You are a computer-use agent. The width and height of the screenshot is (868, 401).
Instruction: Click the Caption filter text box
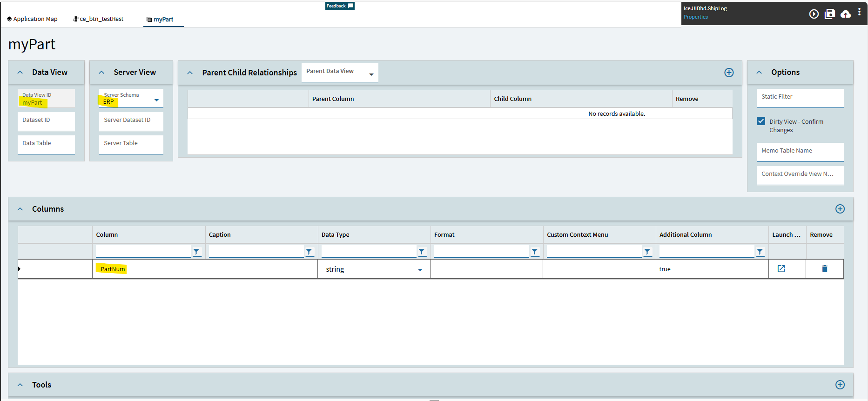(256, 251)
